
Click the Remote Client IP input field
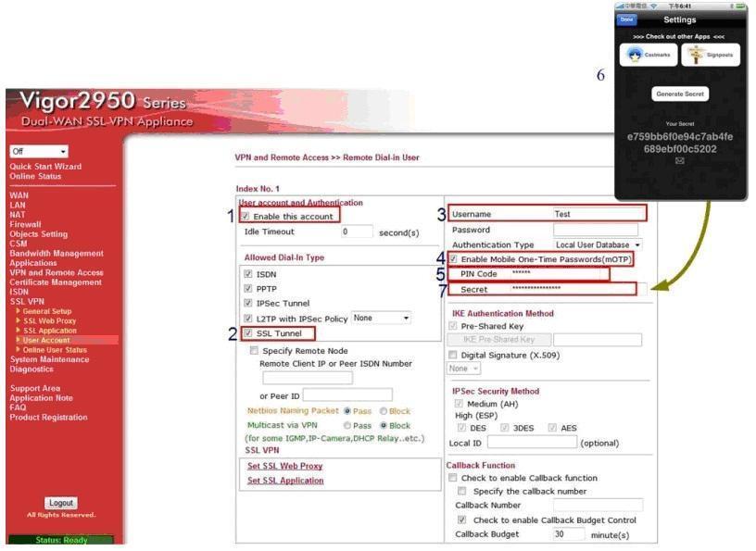tap(308, 378)
